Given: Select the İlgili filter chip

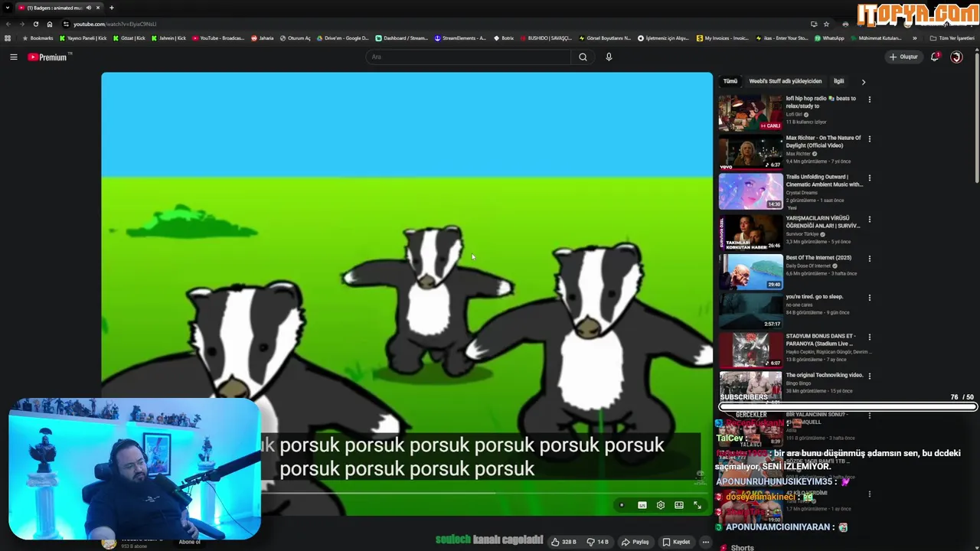Looking at the screenshot, I should tap(838, 81).
